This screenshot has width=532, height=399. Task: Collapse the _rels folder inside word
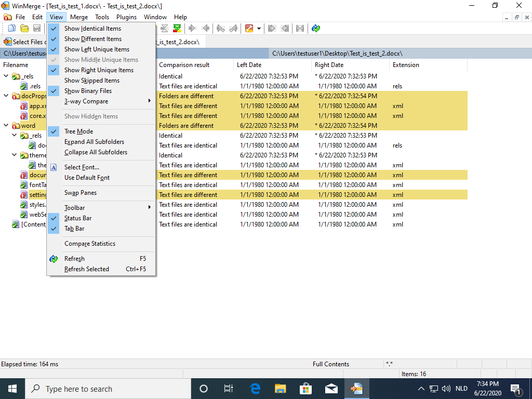14,135
